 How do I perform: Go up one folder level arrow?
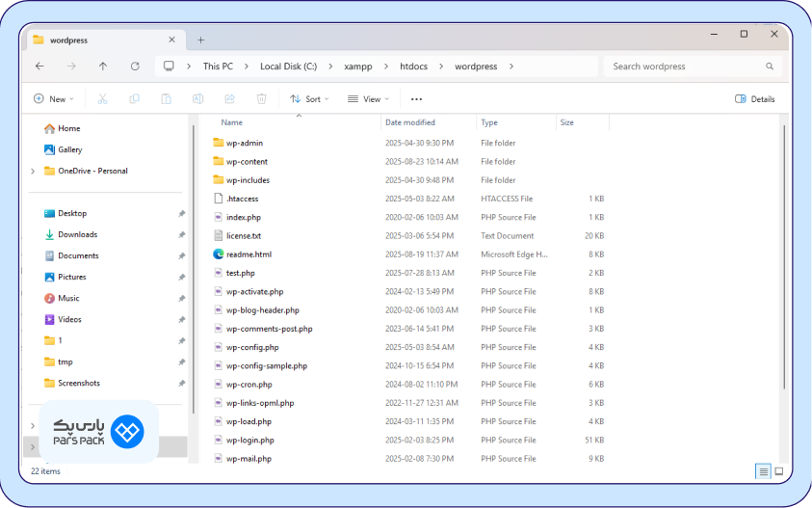(x=102, y=67)
